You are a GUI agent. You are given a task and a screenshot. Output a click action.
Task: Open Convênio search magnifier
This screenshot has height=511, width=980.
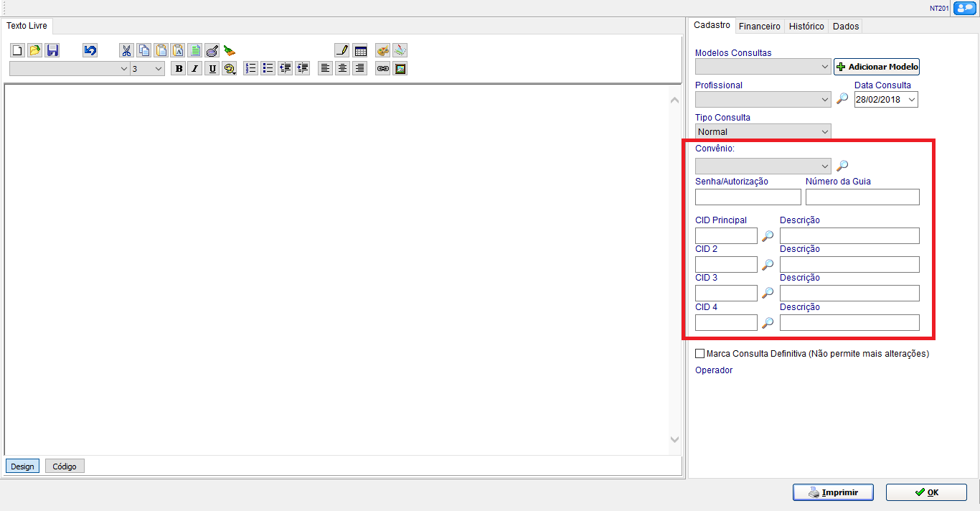[x=842, y=166]
